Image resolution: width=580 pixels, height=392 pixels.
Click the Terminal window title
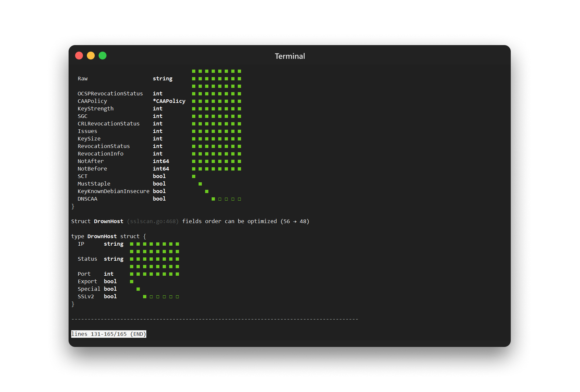tap(290, 56)
